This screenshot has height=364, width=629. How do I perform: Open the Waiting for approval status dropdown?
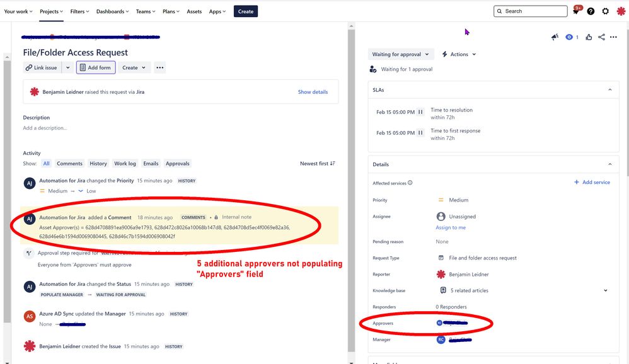(x=400, y=54)
